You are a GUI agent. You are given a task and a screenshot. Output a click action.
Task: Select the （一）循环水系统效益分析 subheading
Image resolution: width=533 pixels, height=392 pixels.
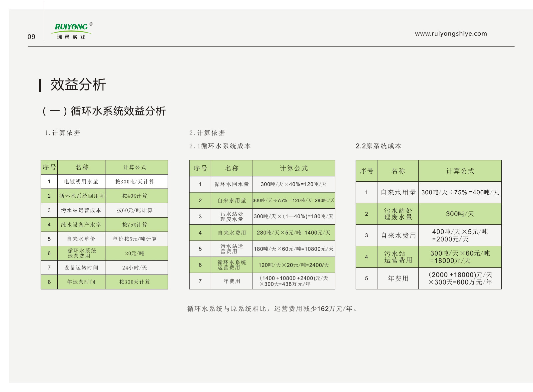[103, 111]
